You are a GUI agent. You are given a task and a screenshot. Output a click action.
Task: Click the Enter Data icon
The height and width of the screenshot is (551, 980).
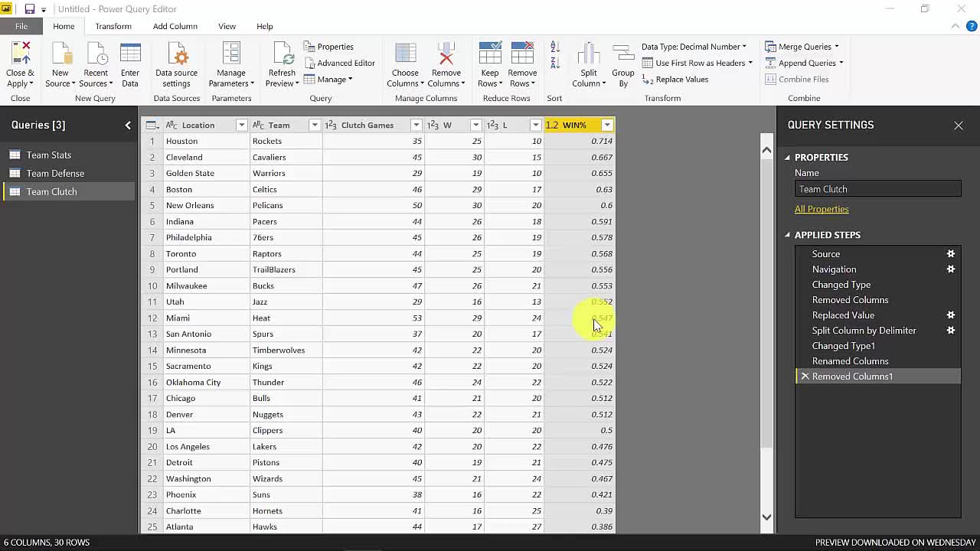(130, 55)
